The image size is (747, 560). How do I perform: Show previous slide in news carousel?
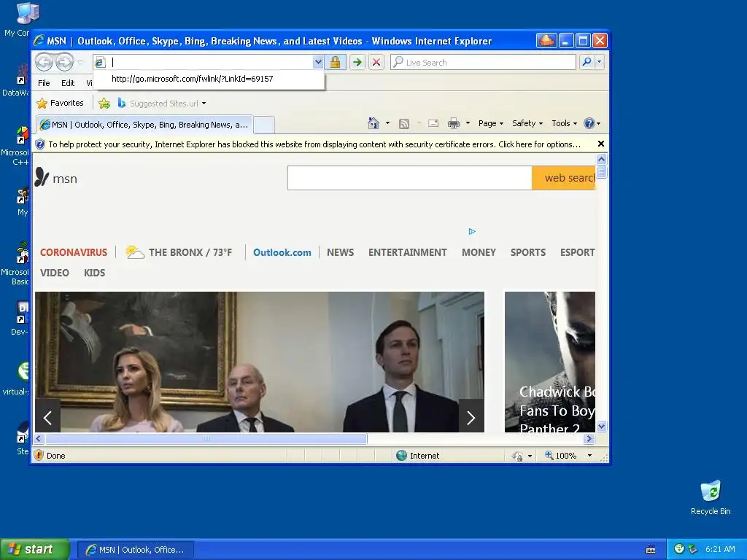[x=47, y=418]
